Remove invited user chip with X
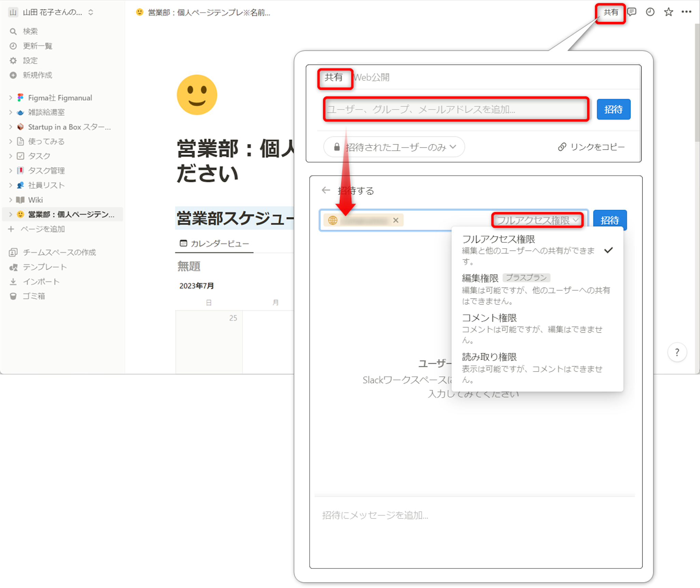Image resolution: width=700 pixels, height=588 pixels. click(x=395, y=220)
